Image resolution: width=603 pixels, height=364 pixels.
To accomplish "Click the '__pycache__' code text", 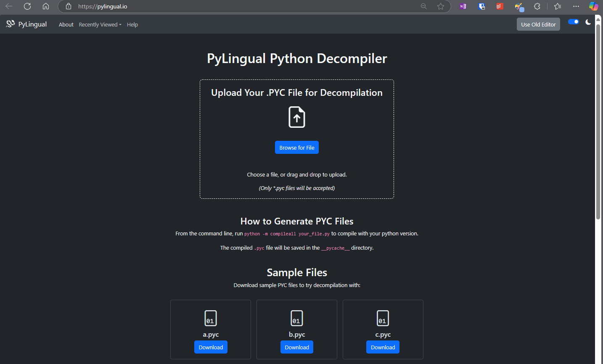I will pyautogui.click(x=336, y=248).
